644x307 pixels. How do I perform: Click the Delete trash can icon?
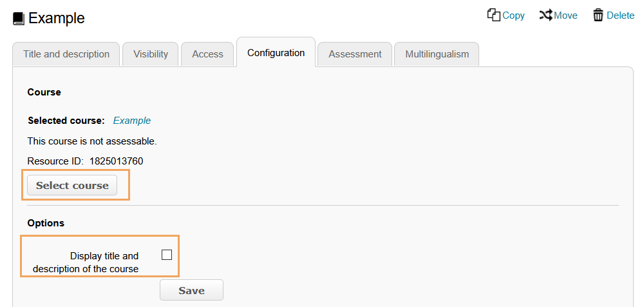point(598,15)
